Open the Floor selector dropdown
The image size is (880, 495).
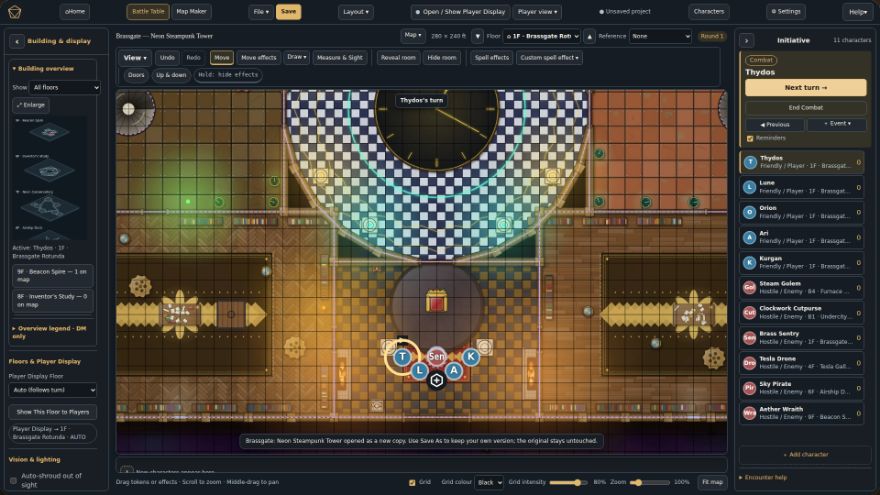pyautogui.click(x=542, y=36)
